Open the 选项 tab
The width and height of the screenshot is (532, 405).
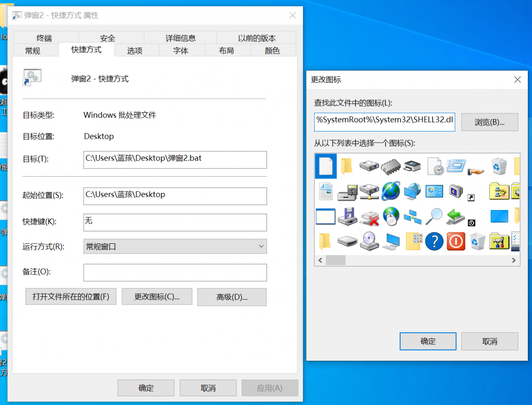(x=135, y=50)
